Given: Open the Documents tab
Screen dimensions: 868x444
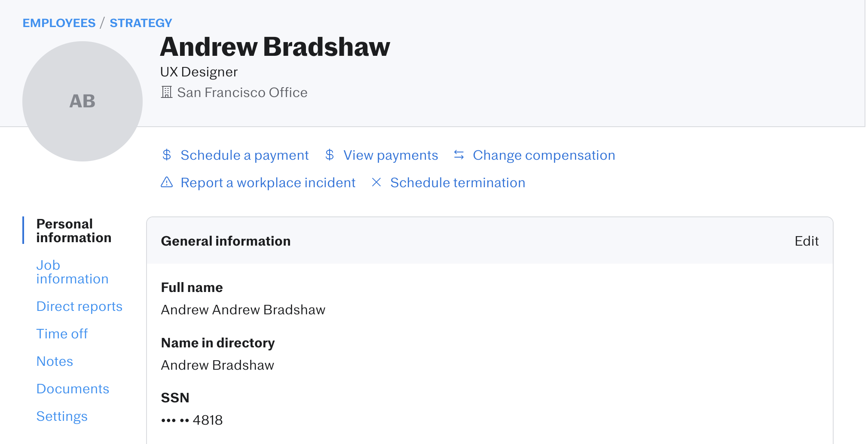Looking at the screenshot, I should tap(73, 389).
